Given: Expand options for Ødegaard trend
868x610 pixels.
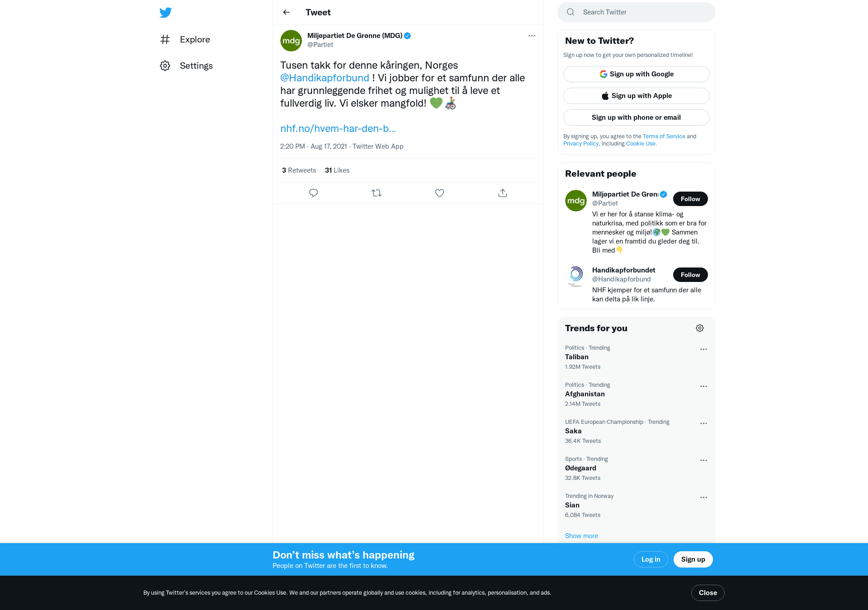Looking at the screenshot, I should pyautogui.click(x=703, y=460).
